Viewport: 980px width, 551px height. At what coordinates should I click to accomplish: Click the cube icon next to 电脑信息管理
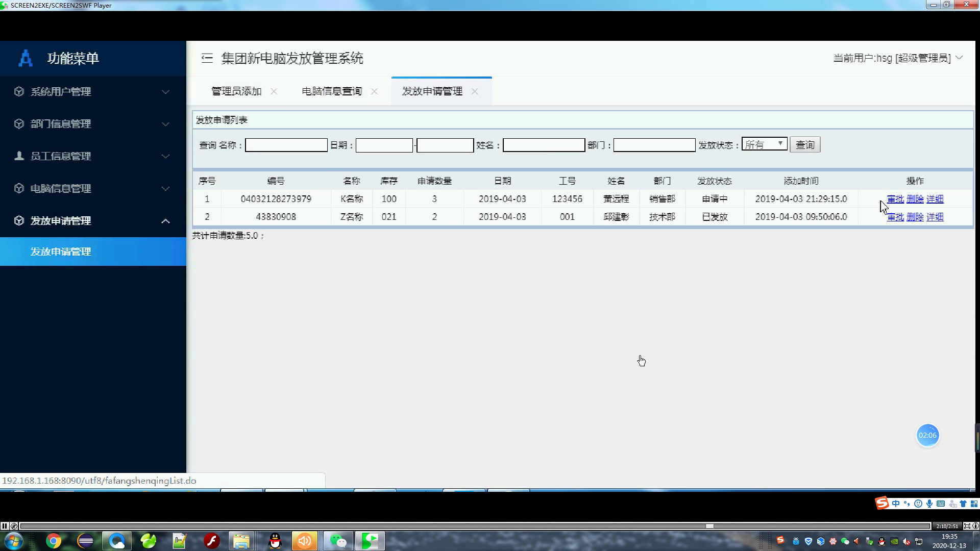pos(19,188)
